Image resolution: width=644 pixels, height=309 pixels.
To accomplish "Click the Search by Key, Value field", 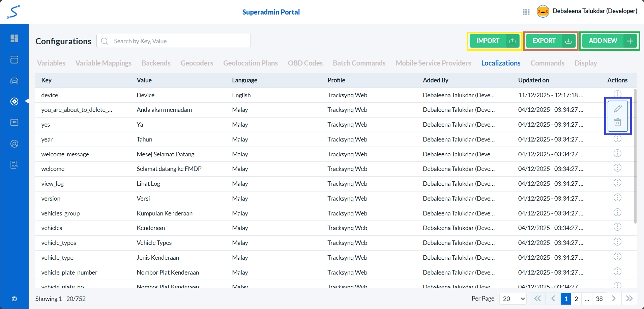I will 174,41.
